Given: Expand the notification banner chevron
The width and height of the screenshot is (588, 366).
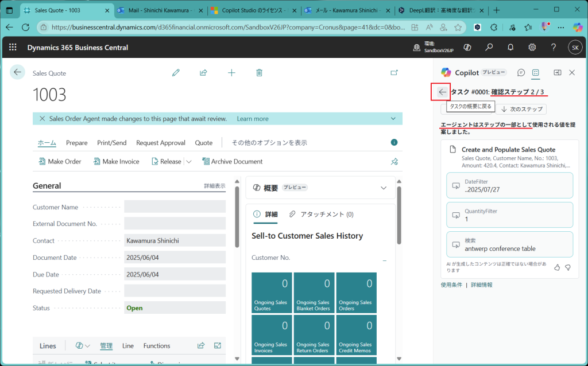Looking at the screenshot, I should 393,119.
